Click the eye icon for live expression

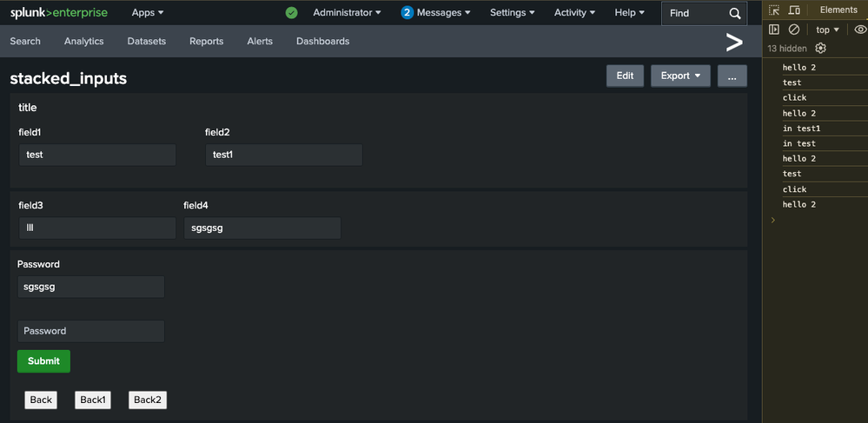click(x=860, y=30)
